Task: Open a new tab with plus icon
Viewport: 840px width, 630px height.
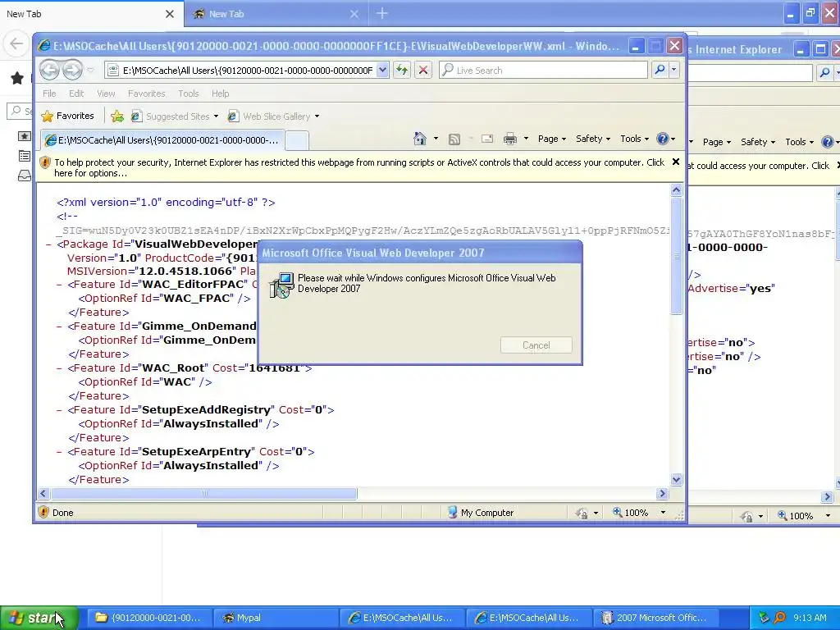Action: pos(382,13)
